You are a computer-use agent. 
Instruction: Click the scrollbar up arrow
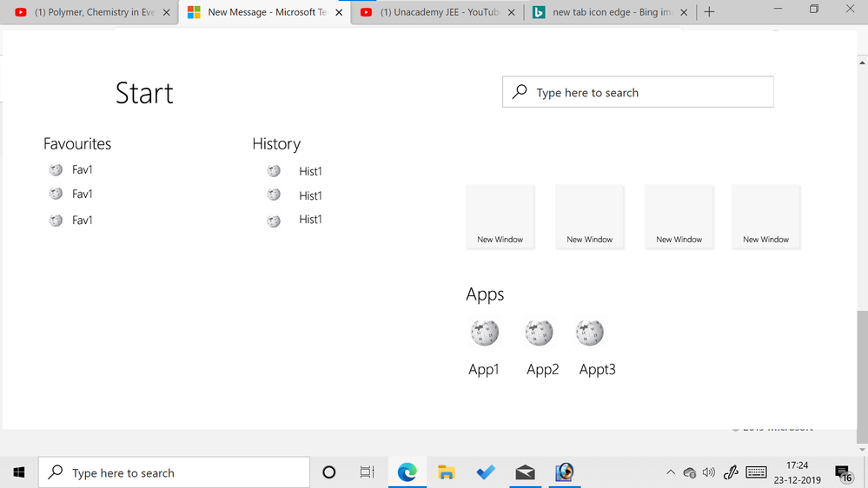pyautogui.click(x=862, y=63)
